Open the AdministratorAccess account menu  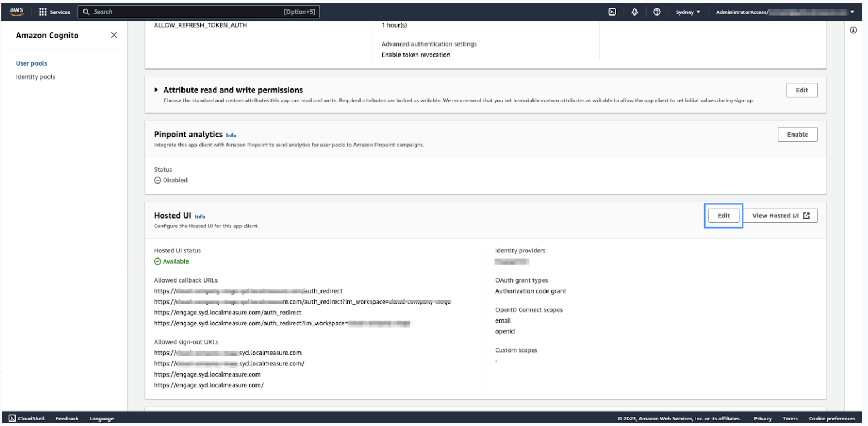click(785, 12)
